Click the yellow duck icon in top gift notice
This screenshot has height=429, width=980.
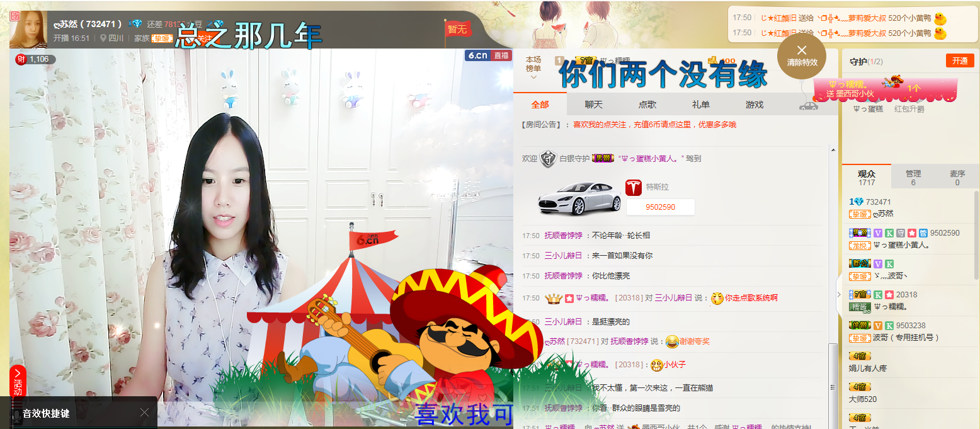coord(940,18)
